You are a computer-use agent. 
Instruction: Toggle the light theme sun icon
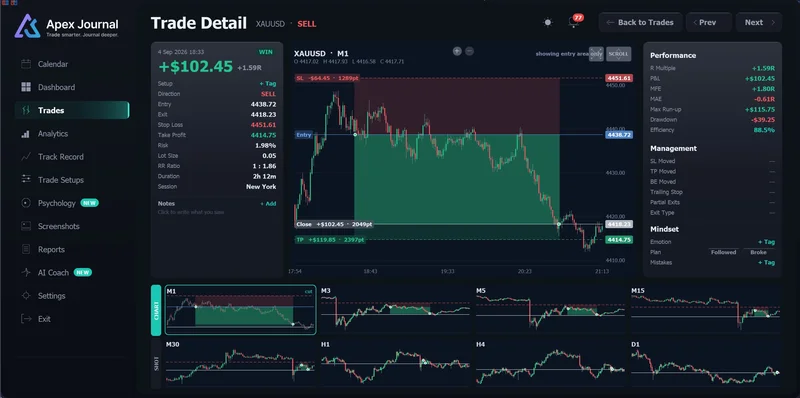pos(547,22)
